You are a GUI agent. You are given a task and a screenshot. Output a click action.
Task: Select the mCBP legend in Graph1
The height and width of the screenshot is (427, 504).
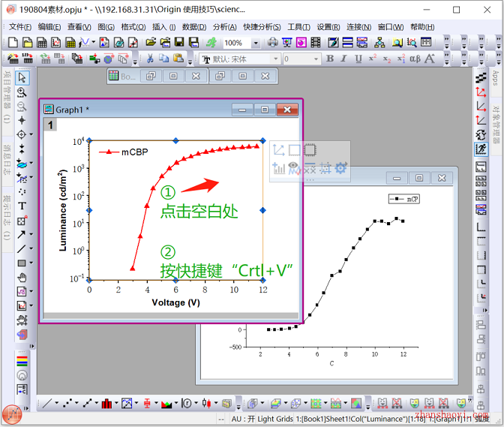124,152
